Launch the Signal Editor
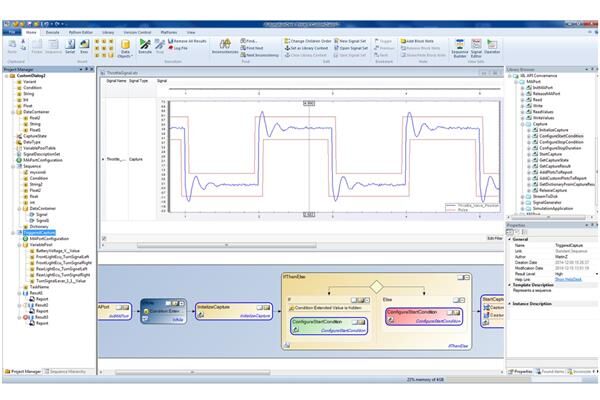600x400 pixels. (477, 46)
